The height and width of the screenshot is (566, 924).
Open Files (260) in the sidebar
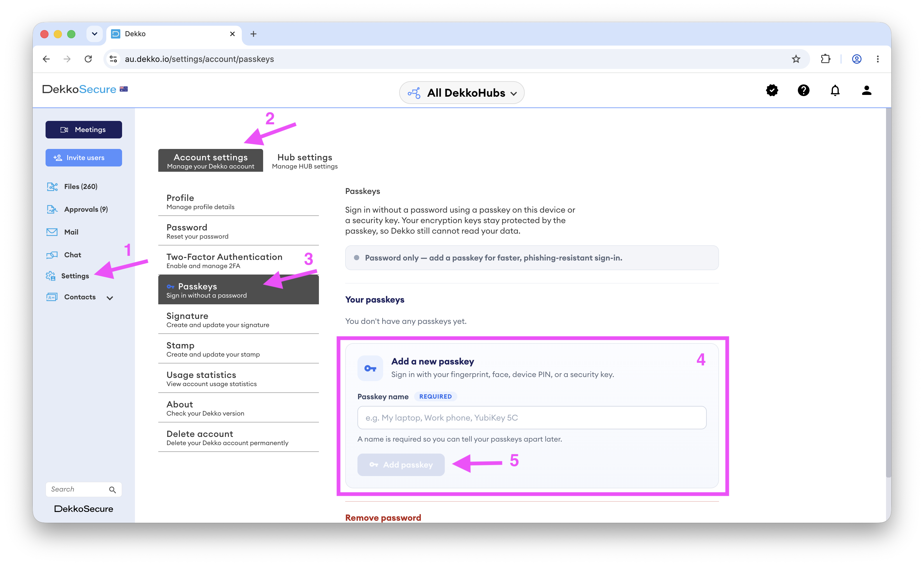(x=72, y=186)
